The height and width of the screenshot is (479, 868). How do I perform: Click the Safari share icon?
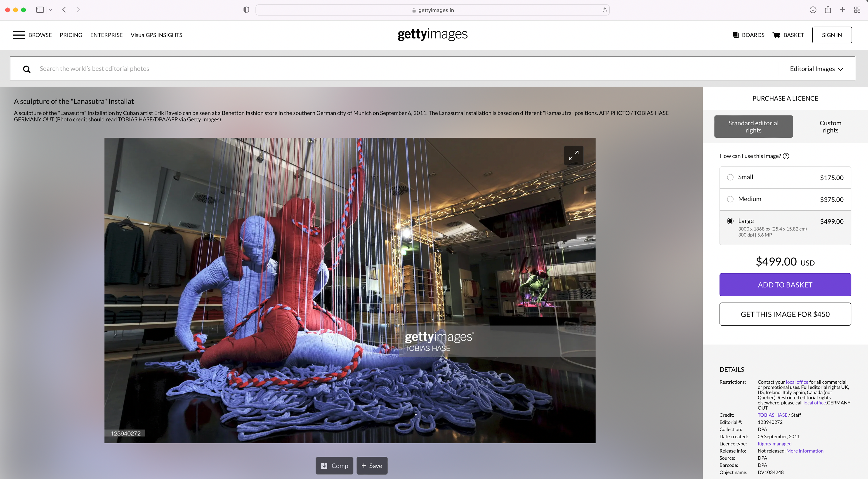tap(828, 10)
